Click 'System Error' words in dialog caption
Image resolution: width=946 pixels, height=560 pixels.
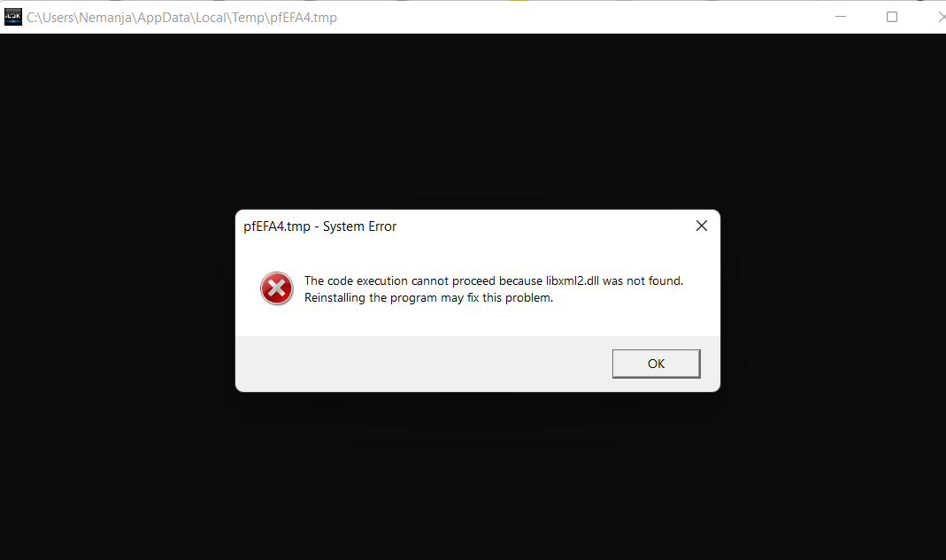point(359,226)
